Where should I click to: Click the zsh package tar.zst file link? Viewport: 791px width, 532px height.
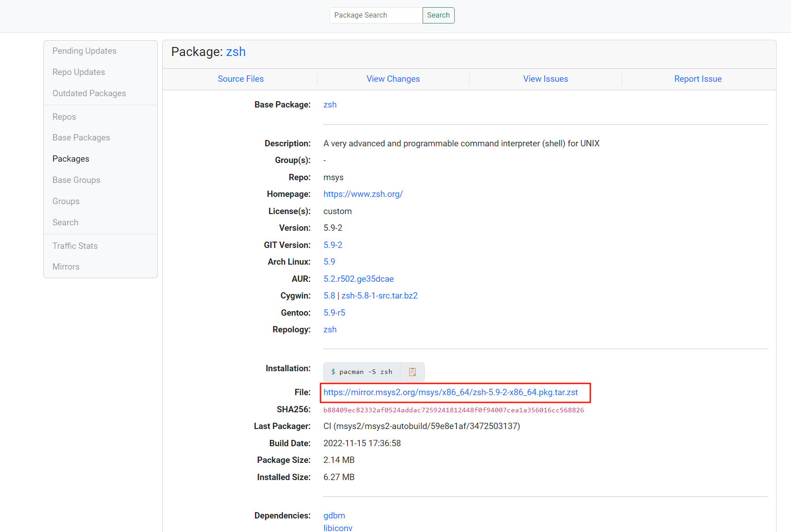pos(450,392)
